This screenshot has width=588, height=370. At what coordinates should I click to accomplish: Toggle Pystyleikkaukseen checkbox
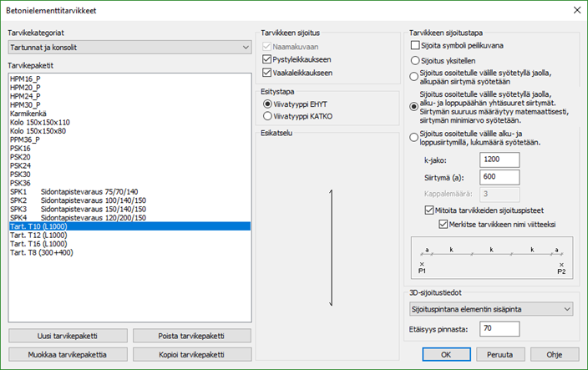[x=267, y=60]
